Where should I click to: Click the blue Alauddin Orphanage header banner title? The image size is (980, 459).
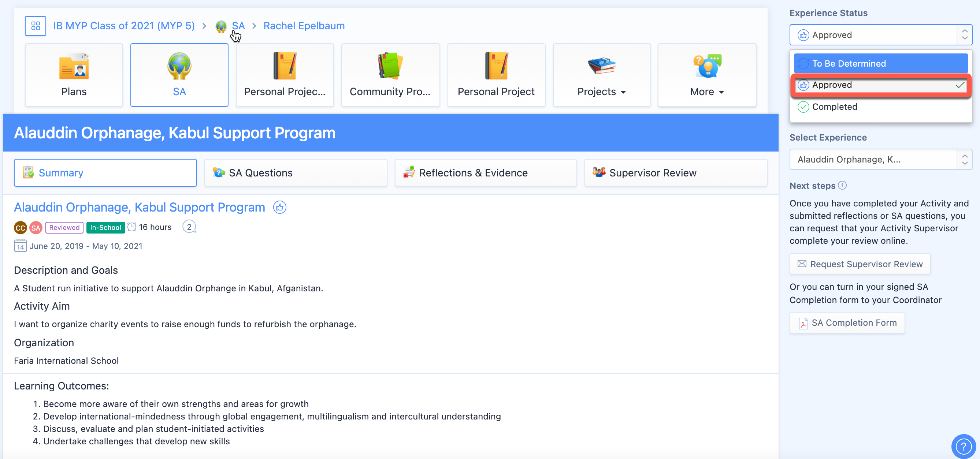pyautogui.click(x=175, y=133)
